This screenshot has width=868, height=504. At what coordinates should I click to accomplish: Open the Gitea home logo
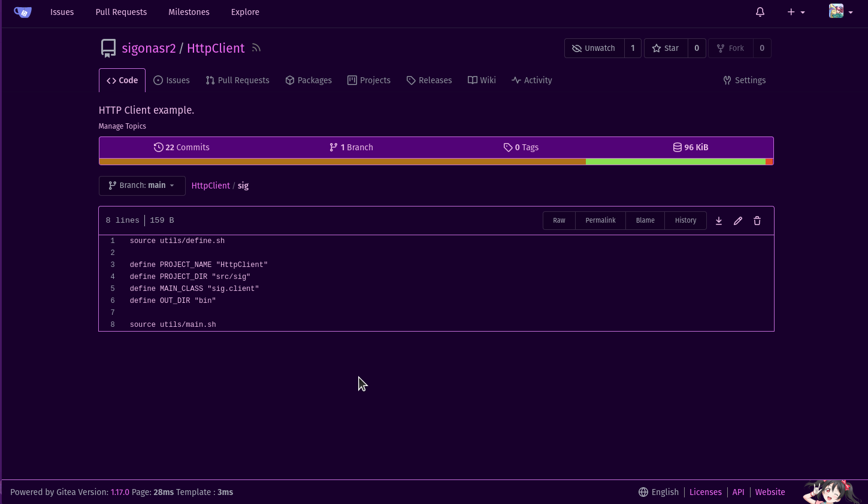click(x=23, y=12)
